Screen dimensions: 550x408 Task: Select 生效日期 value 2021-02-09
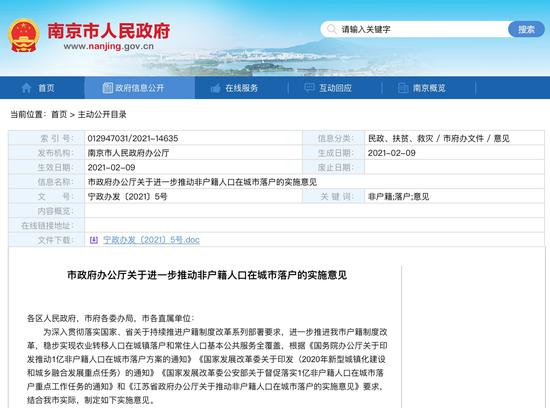pyautogui.click(x=112, y=167)
